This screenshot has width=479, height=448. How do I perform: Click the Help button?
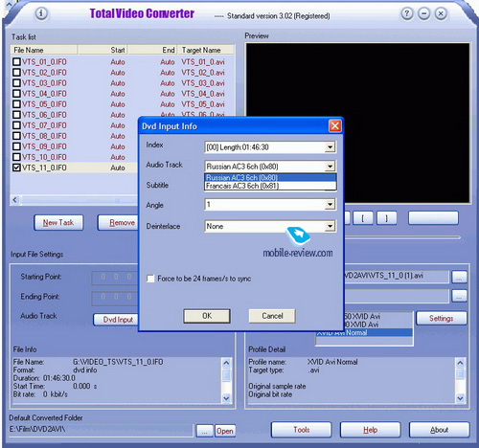coord(371,430)
